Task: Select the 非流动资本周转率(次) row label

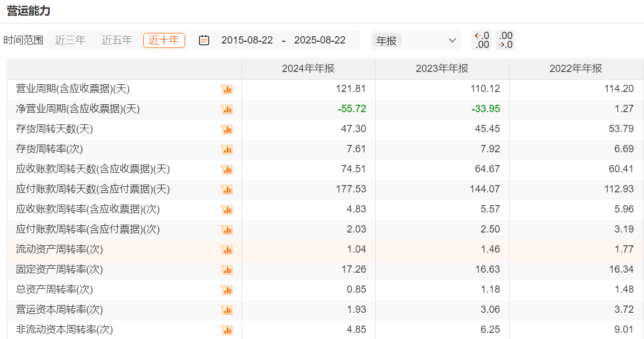Action: pos(64,330)
